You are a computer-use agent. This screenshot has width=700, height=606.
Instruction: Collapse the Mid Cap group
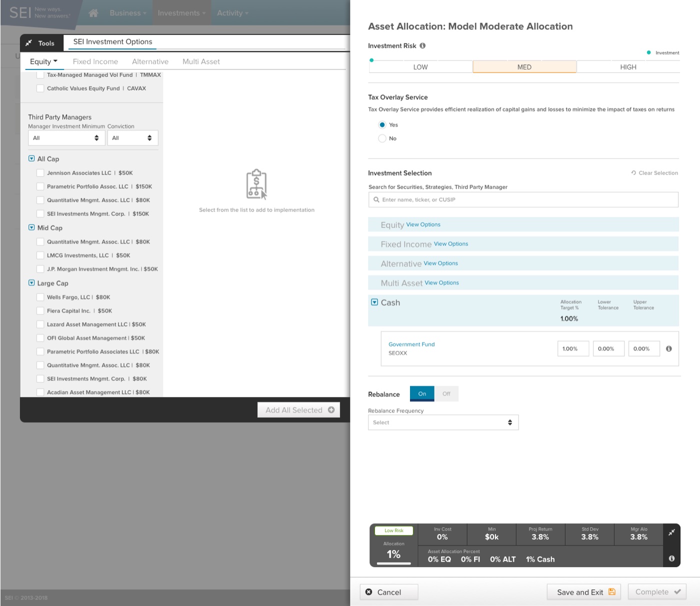point(31,227)
